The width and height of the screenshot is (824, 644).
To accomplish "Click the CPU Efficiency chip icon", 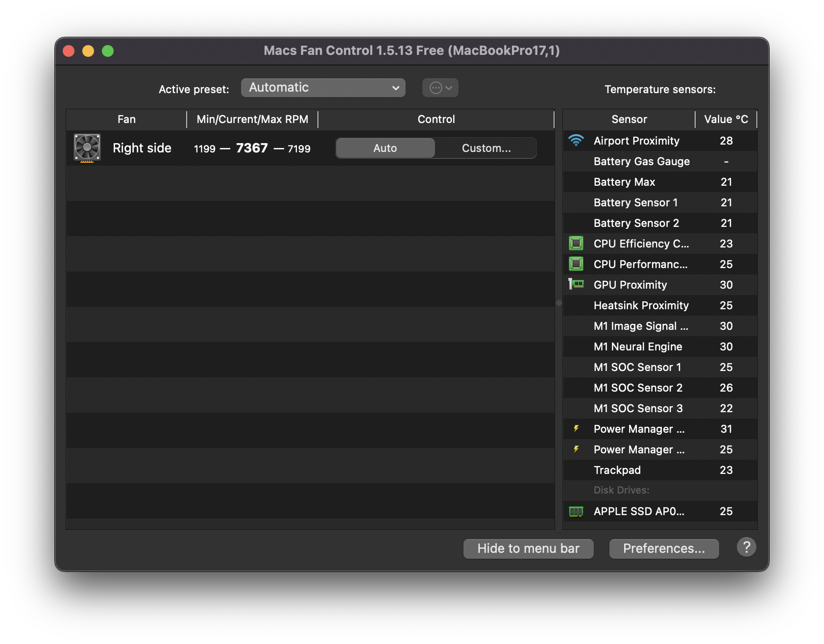I will tap(576, 243).
